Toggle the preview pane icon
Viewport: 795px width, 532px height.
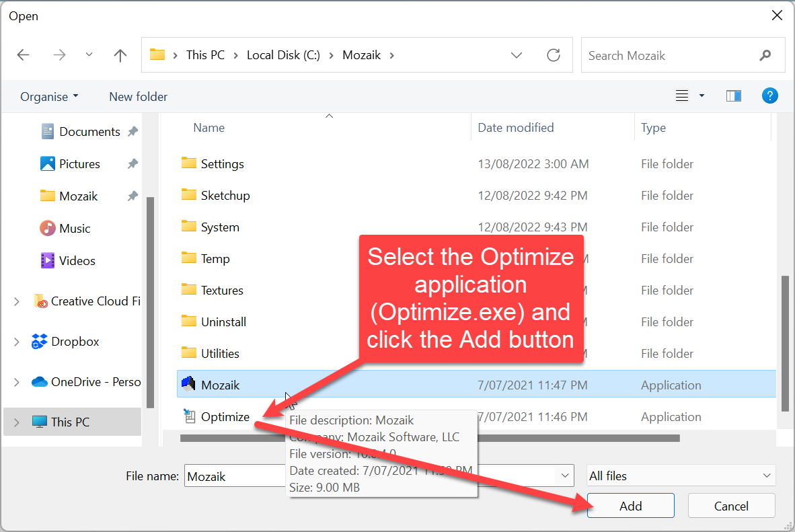coord(733,96)
